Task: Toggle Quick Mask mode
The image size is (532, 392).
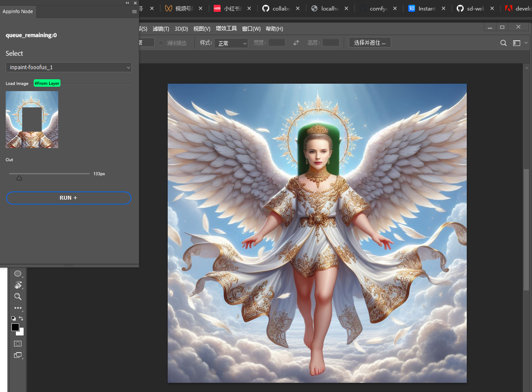Action: [x=18, y=343]
